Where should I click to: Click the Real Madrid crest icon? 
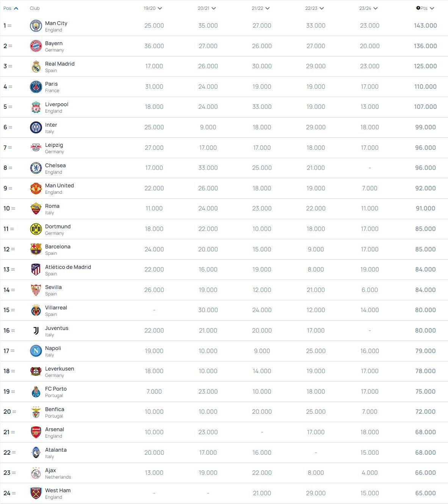pyautogui.click(x=36, y=66)
